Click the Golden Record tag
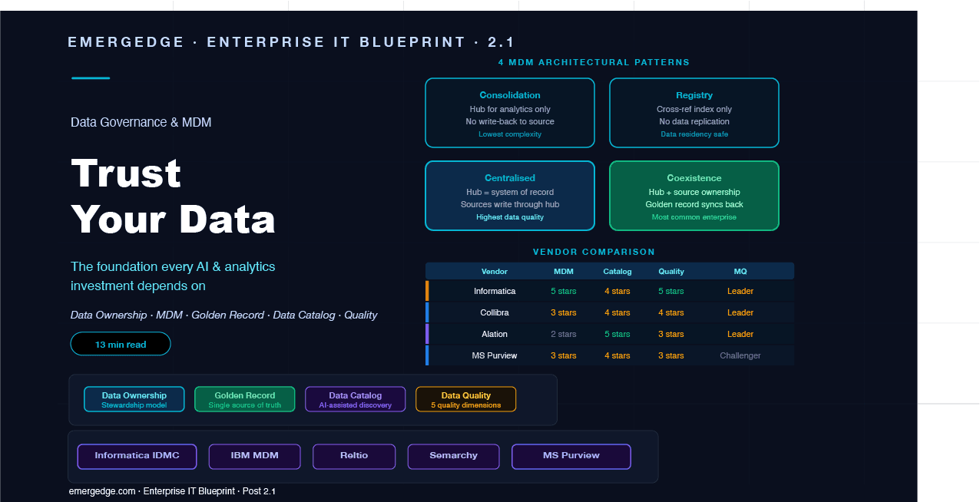This screenshot has height=502, width=980. click(245, 399)
